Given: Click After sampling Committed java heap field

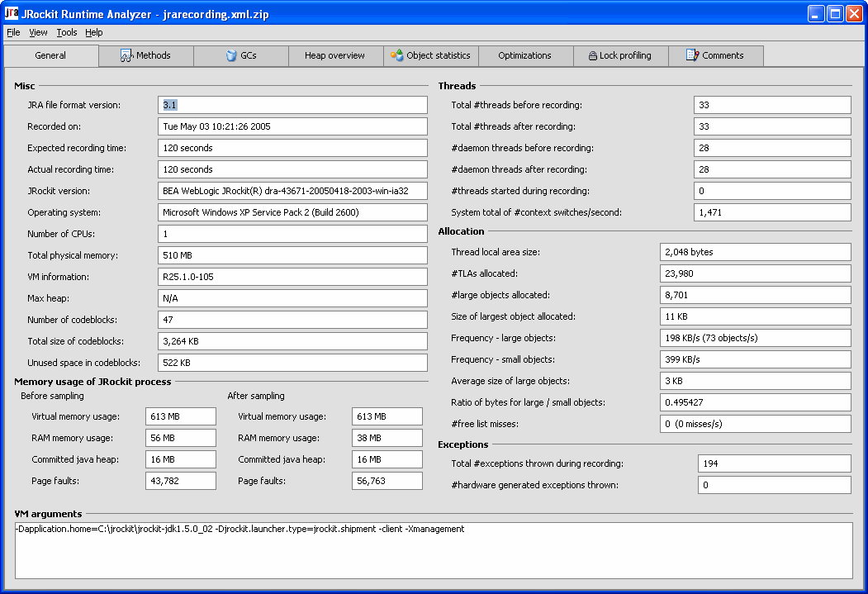Looking at the screenshot, I should click(x=387, y=460).
